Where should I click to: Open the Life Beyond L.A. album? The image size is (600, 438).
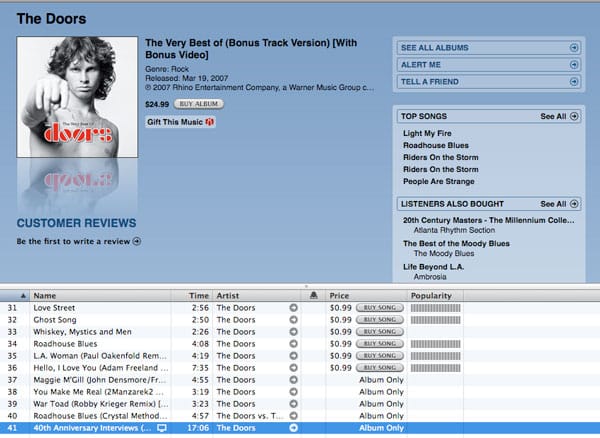(433, 267)
